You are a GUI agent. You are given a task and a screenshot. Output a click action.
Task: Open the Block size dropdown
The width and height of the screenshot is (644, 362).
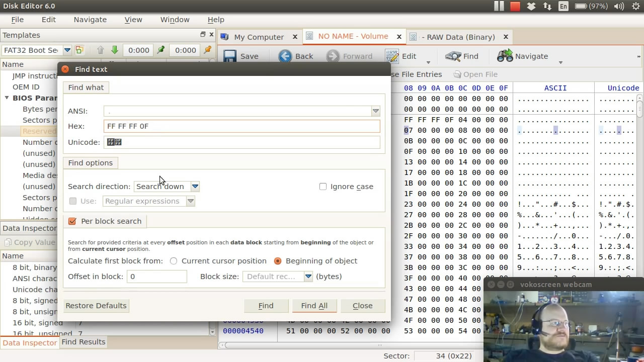coord(308,277)
